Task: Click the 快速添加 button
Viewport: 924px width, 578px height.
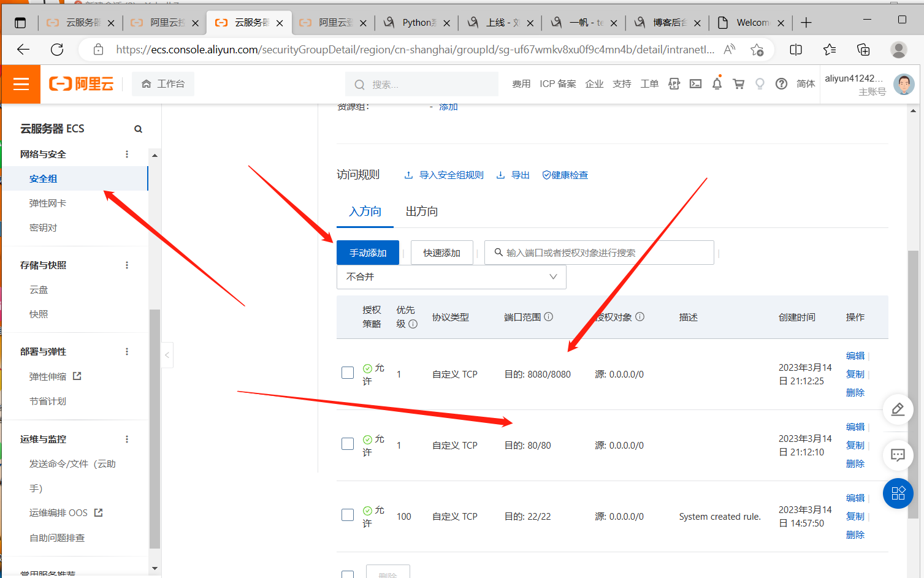Action: tap(442, 253)
